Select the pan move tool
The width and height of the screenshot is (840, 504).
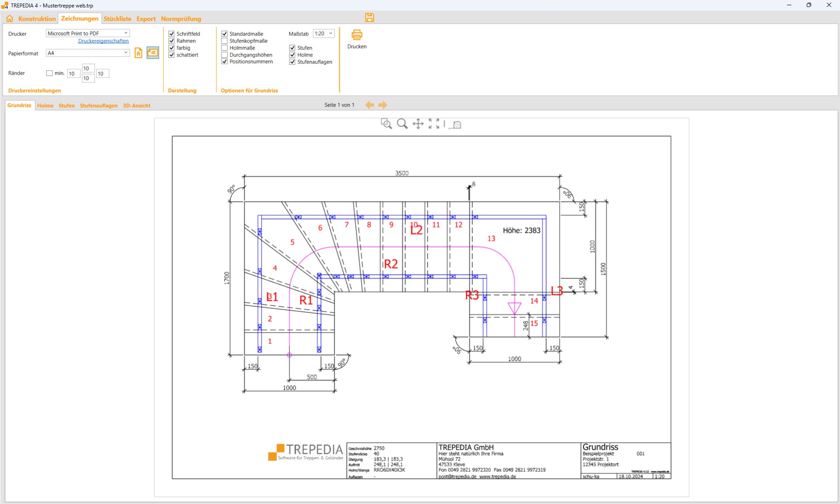(x=418, y=124)
